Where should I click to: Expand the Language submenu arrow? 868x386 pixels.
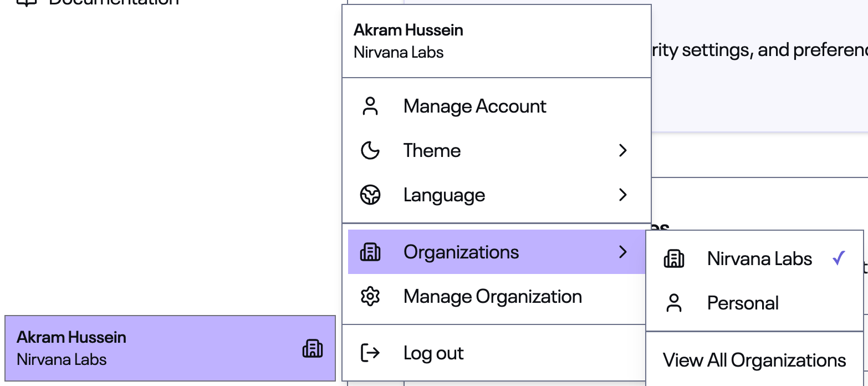coord(622,195)
